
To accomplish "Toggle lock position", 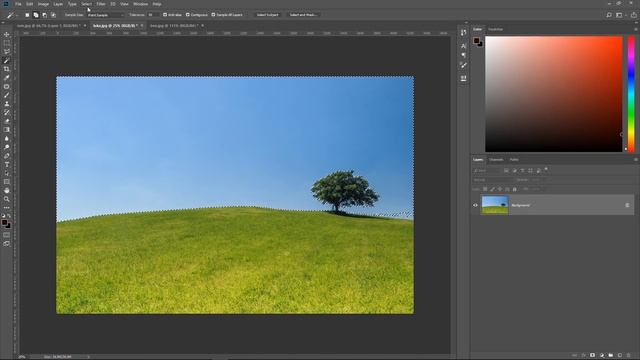I will [x=500, y=189].
